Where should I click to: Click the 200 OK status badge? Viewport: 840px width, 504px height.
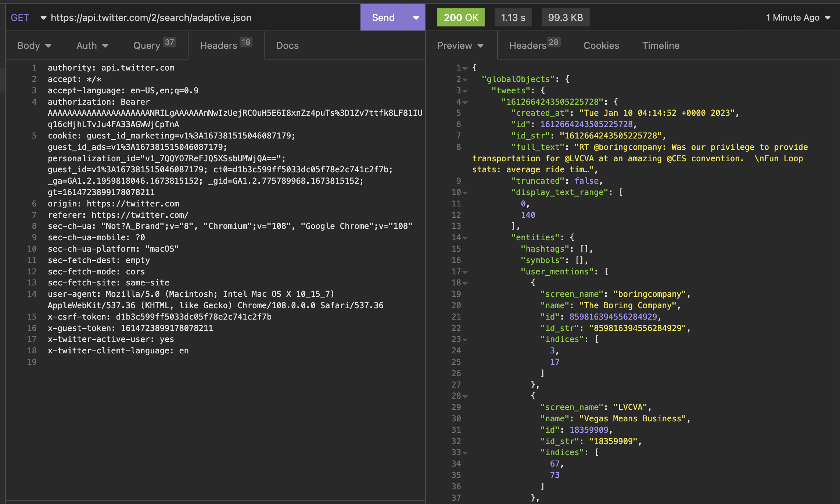[461, 18]
